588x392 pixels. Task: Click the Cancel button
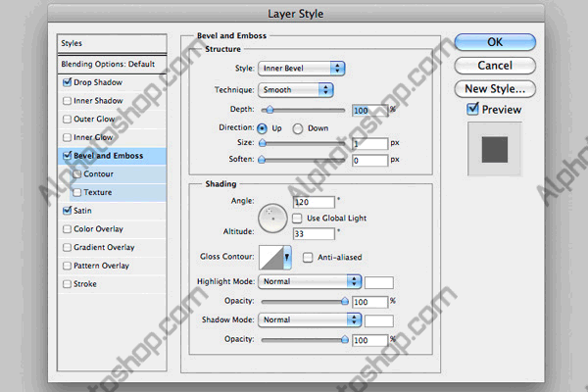(495, 66)
